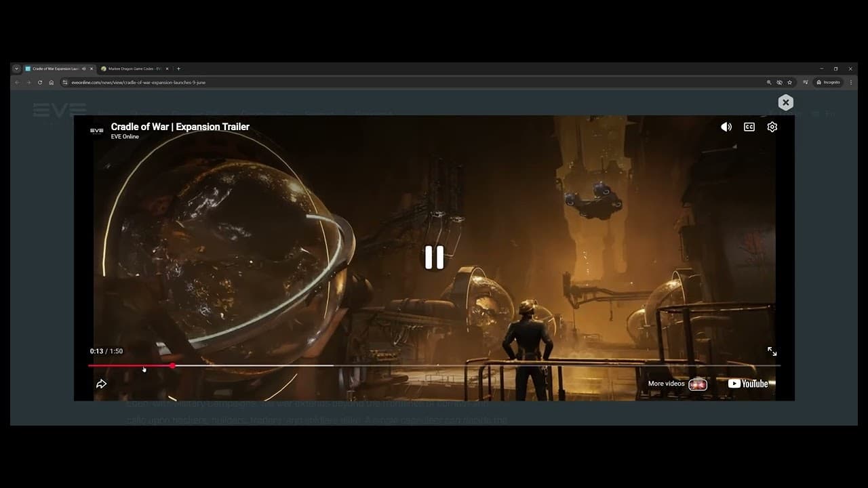Screen dimensions: 868x488
Task: Open More videos in the player
Action: coord(677,384)
